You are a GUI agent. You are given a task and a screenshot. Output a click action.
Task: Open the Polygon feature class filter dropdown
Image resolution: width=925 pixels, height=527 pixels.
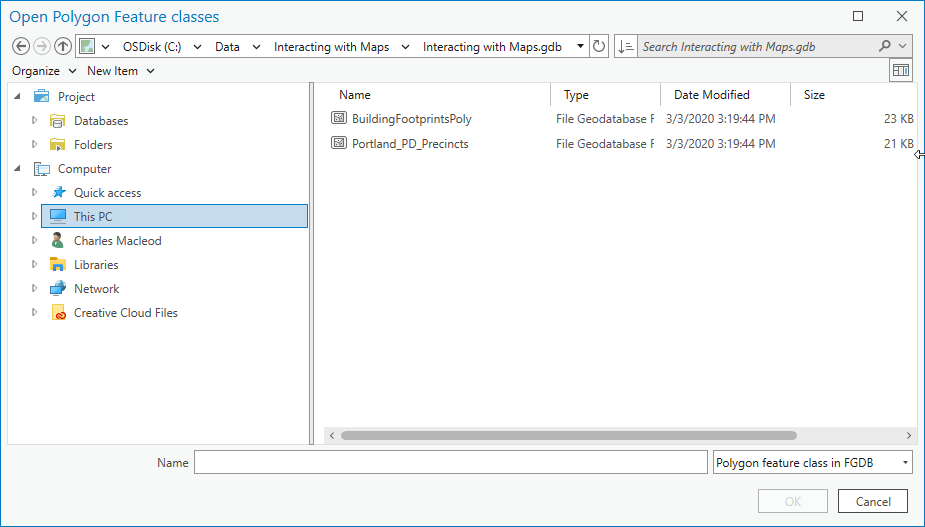pyautogui.click(x=812, y=463)
